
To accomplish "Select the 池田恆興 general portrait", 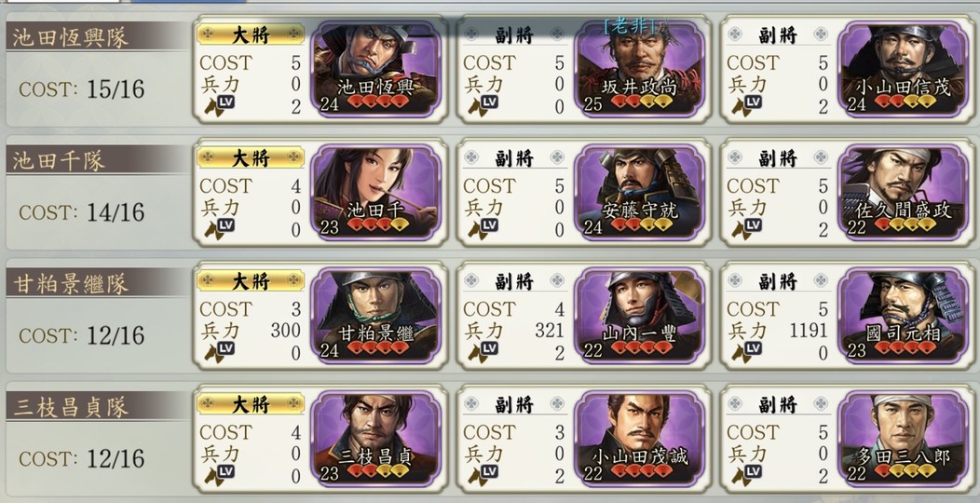I will (x=375, y=69).
